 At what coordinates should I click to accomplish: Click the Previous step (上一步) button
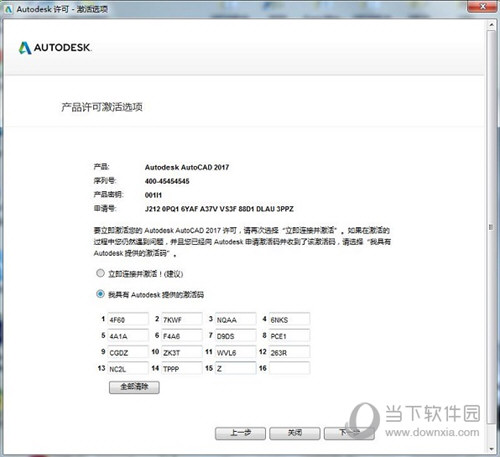tap(240, 433)
